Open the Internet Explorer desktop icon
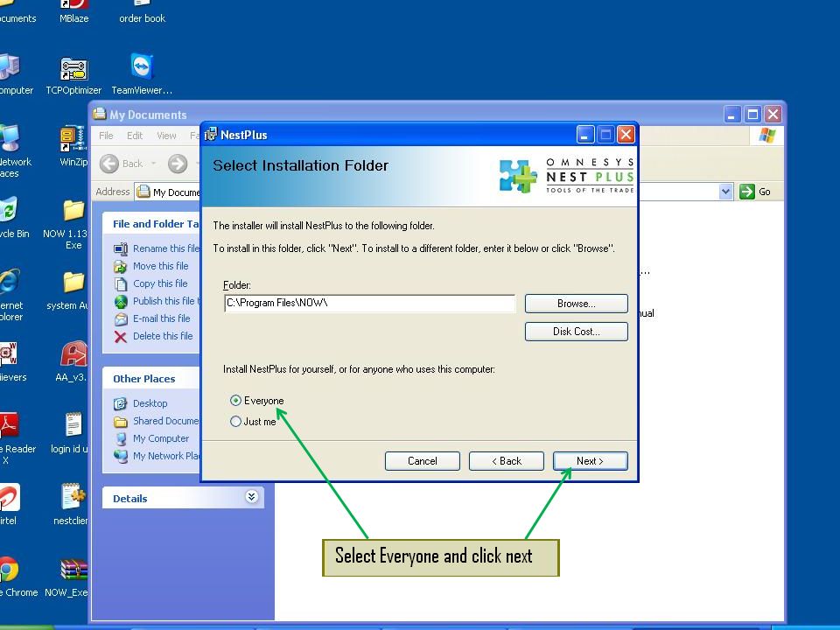The height and width of the screenshot is (630, 840). (9, 283)
